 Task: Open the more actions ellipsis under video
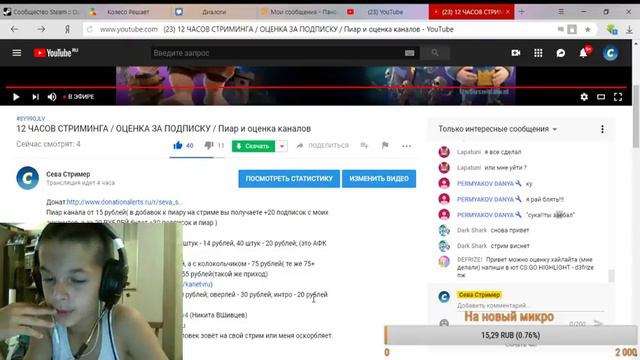coord(407,146)
